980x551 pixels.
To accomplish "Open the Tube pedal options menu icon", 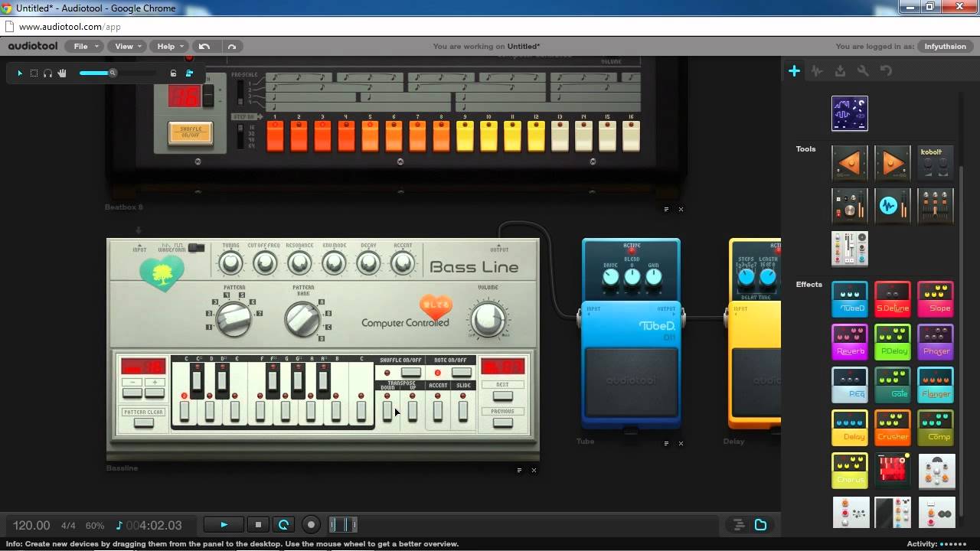I will coord(666,443).
